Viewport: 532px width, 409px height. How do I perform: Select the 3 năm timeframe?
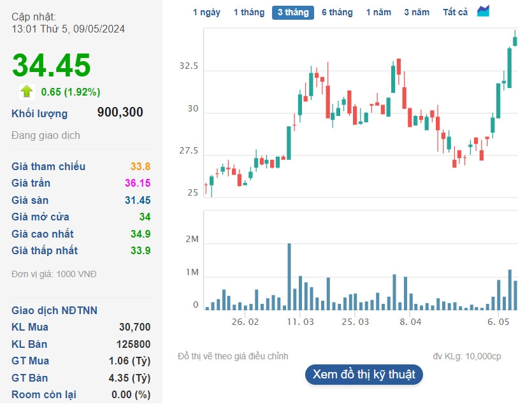point(417,12)
